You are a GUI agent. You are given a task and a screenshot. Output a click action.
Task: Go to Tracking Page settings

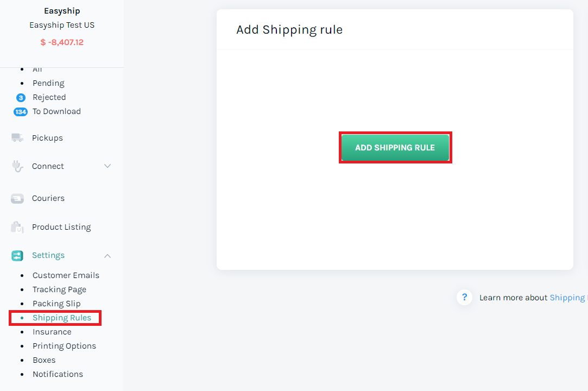coord(60,289)
